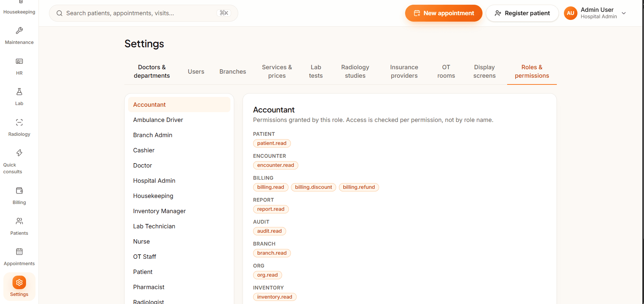644x304 pixels.
Task: Select the Roles & permissions tab
Action: tap(532, 71)
